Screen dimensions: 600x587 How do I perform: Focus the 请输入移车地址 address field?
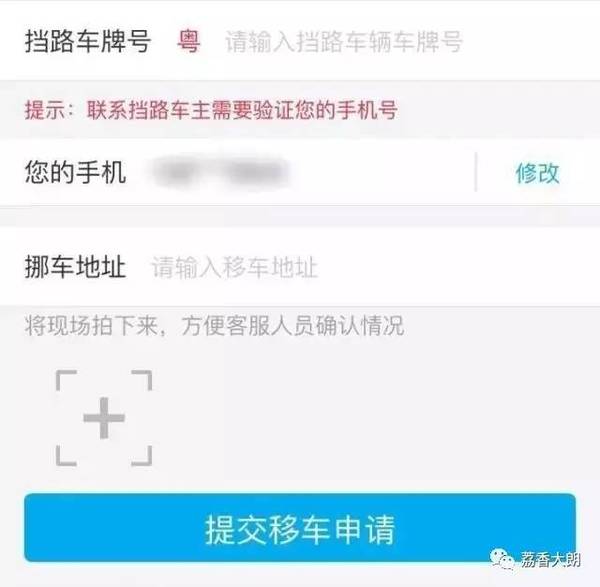[235, 267]
